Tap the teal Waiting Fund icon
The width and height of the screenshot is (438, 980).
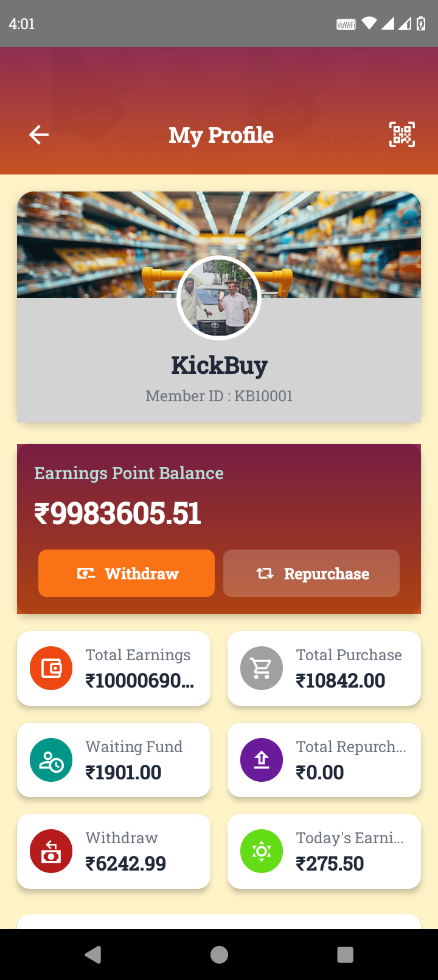(x=51, y=760)
